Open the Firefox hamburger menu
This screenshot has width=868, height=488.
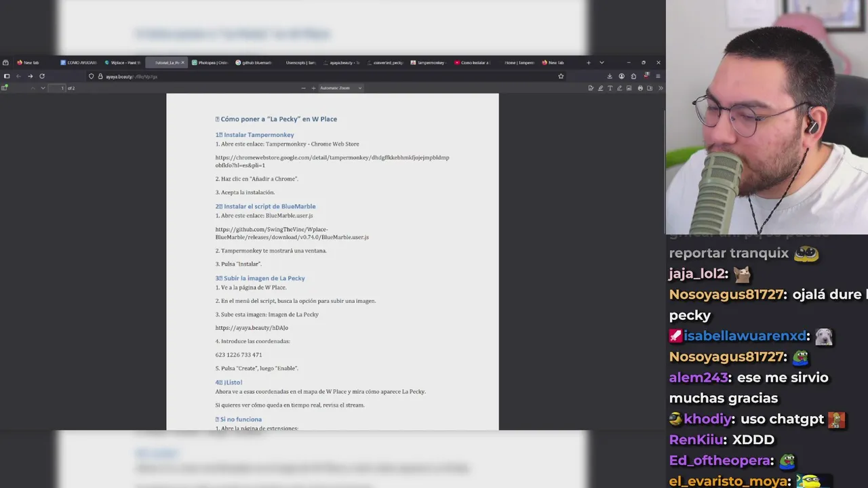[x=658, y=76]
